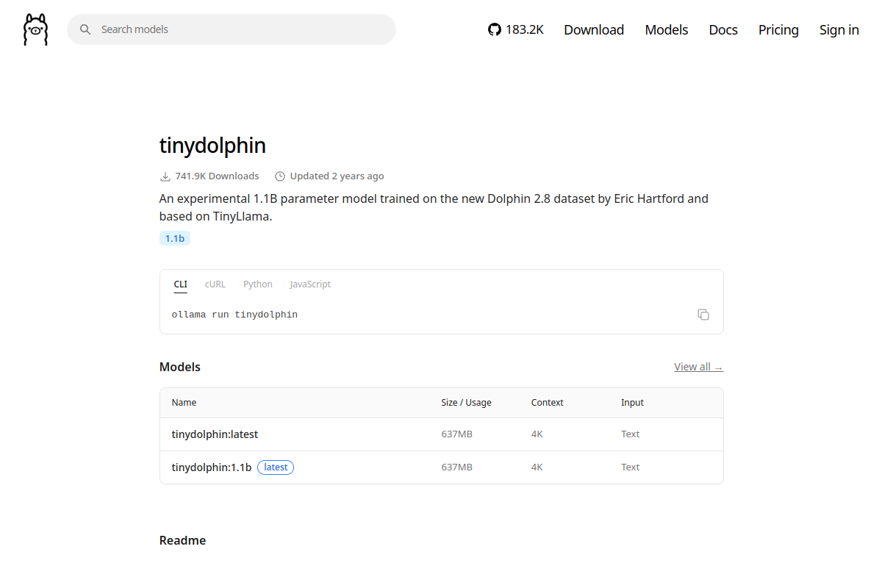Click the magnifier icon in search bar
Image resolution: width=882 pixels, height=588 pixels.
tap(85, 29)
